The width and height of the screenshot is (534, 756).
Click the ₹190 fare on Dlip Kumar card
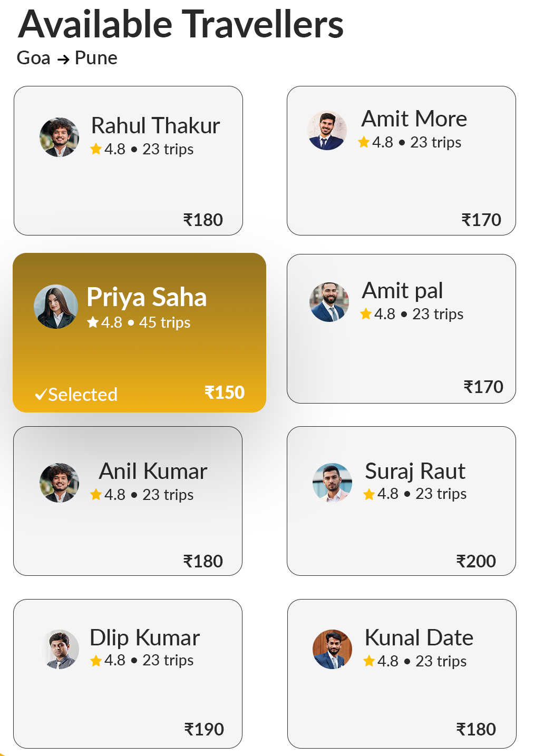click(x=204, y=729)
